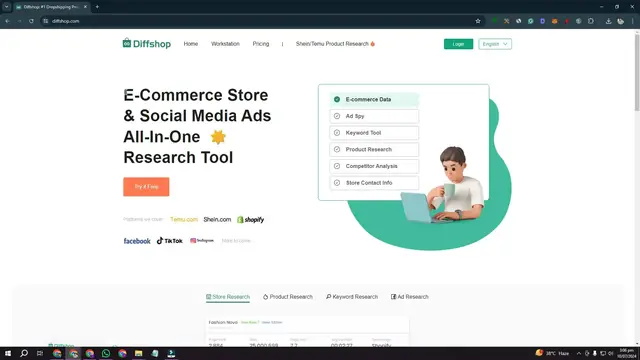This screenshot has height=360, width=640.
Task: Click the orange Try it Free button
Action: pos(146,187)
